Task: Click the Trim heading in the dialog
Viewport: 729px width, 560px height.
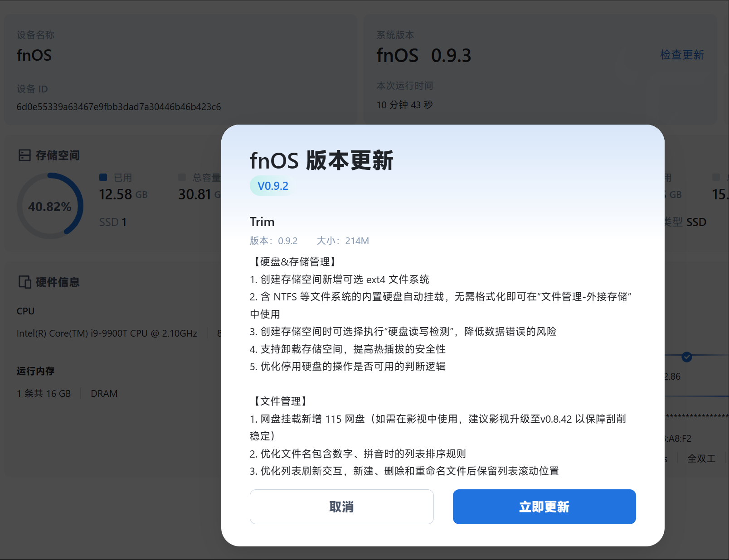Action: point(262,222)
